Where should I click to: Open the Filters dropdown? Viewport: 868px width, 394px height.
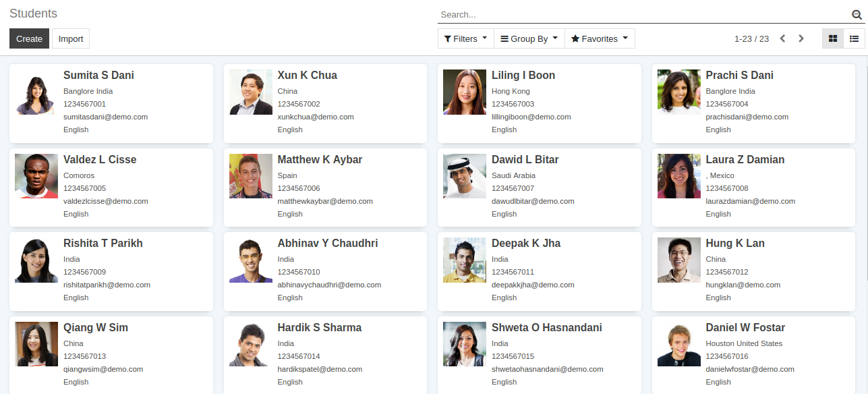(465, 38)
